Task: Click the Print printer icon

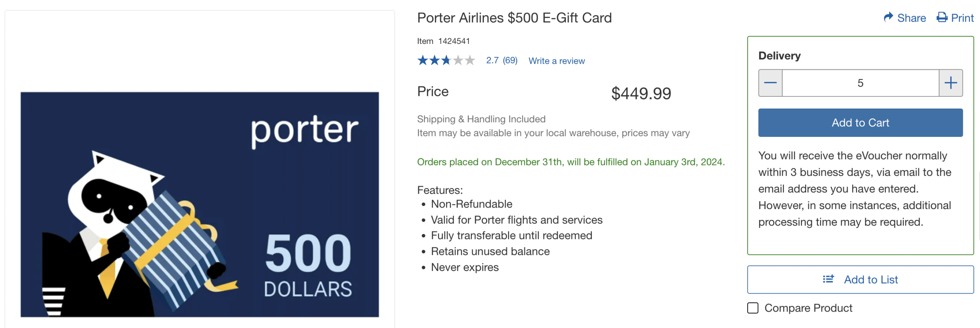Action: click(x=942, y=17)
